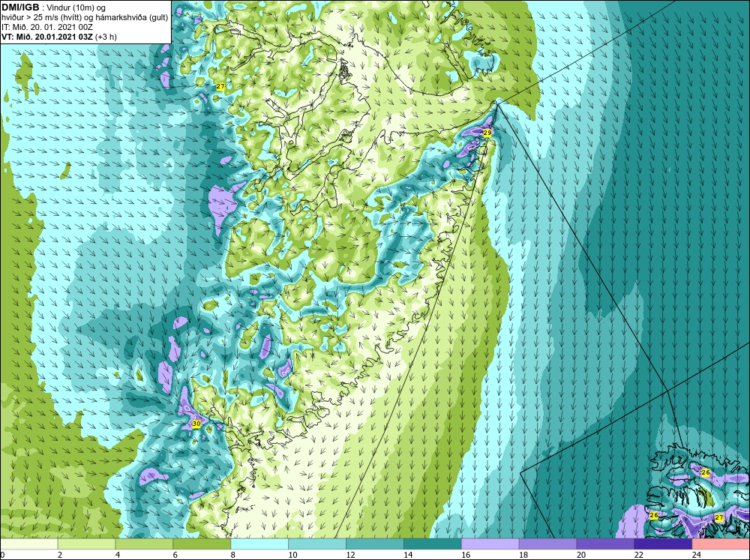Click the 0–2 m/s palest legend swatch
Screen dimensions: 750x560
pyautogui.click(x=28, y=544)
